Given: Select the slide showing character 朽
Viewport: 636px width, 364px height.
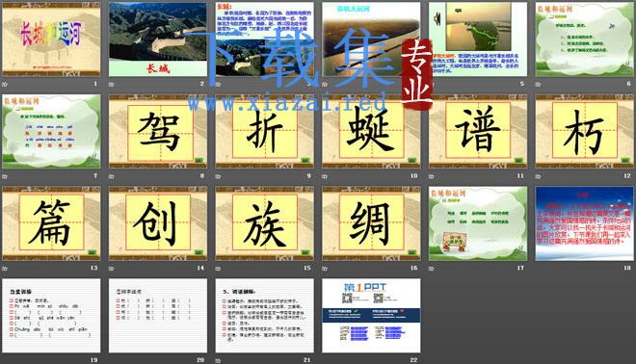Looking at the screenshot, I should pos(585,131).
